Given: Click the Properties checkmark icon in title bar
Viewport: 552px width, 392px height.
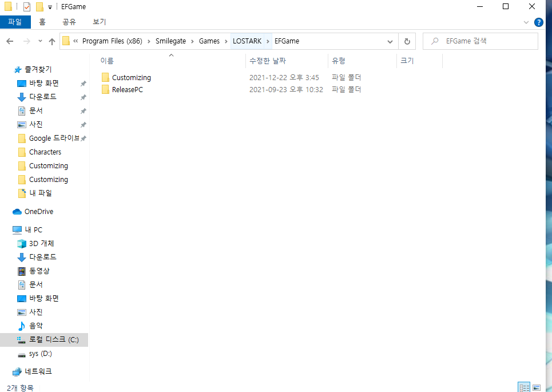Looking at the screenshot, I should (27, 7).
